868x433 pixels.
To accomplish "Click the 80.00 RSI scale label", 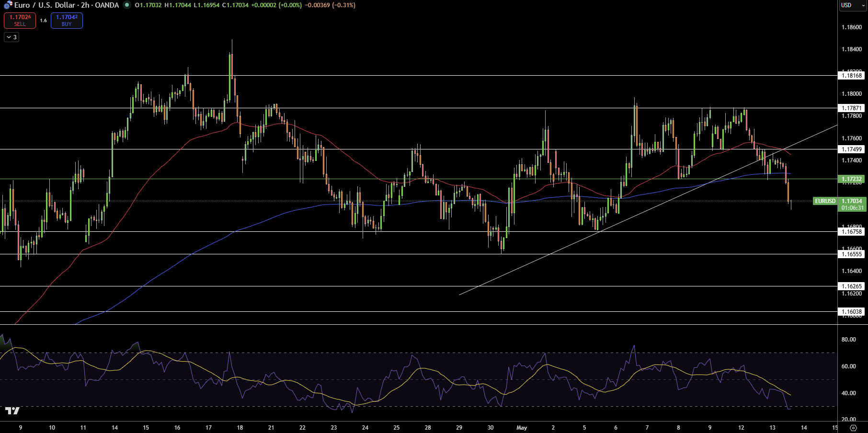I will tap(849, 340).
